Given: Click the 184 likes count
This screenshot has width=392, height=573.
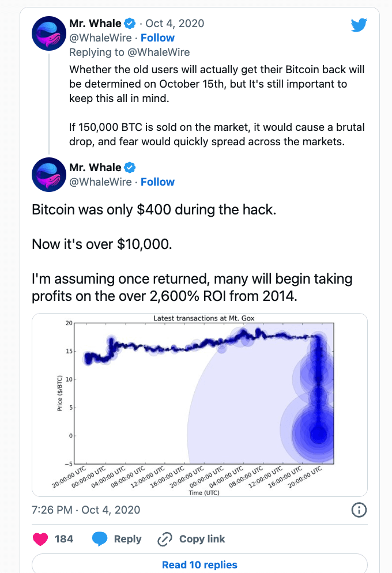Looking at the screenshot, I should coord(64,539).
